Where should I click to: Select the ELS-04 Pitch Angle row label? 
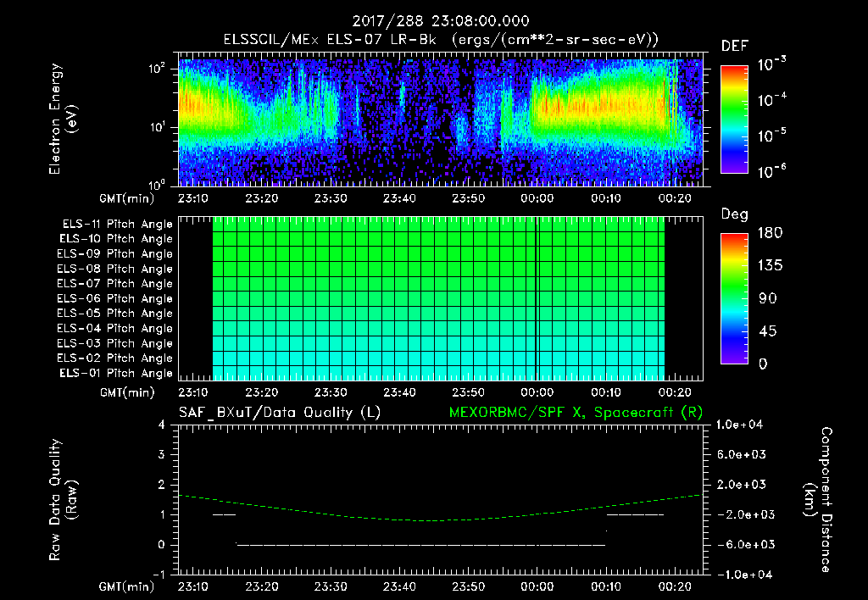(x=115, y=328)
